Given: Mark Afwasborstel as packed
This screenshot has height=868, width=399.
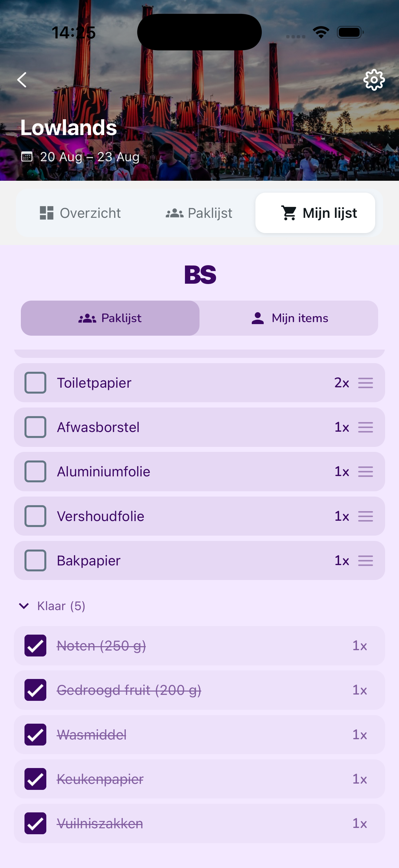Looking at the screenshot, I should tap(35, 427).
